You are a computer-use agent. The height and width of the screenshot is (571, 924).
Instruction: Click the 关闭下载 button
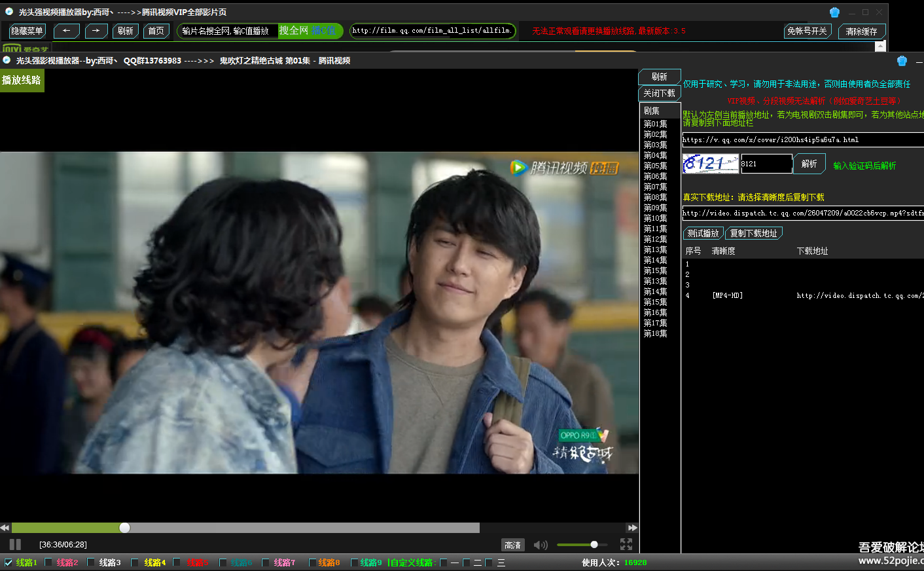click(659, 93)
